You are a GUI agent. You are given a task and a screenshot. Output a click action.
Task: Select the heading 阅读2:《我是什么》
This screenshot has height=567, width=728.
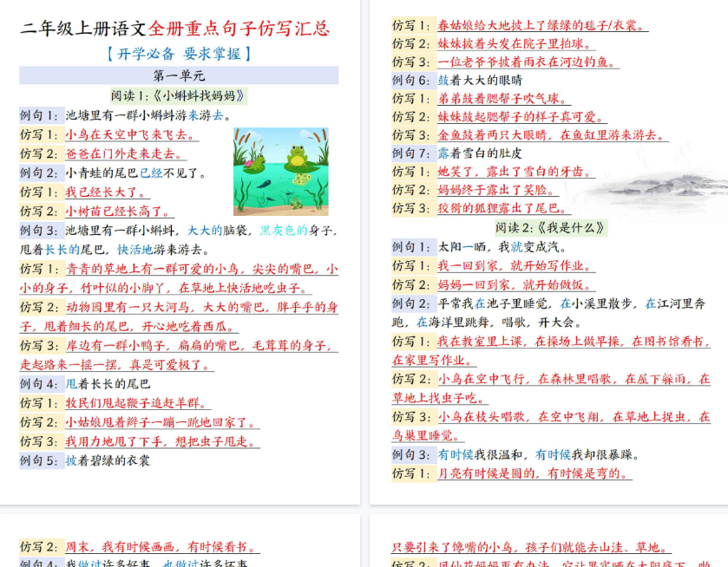[x=550, y=227]
